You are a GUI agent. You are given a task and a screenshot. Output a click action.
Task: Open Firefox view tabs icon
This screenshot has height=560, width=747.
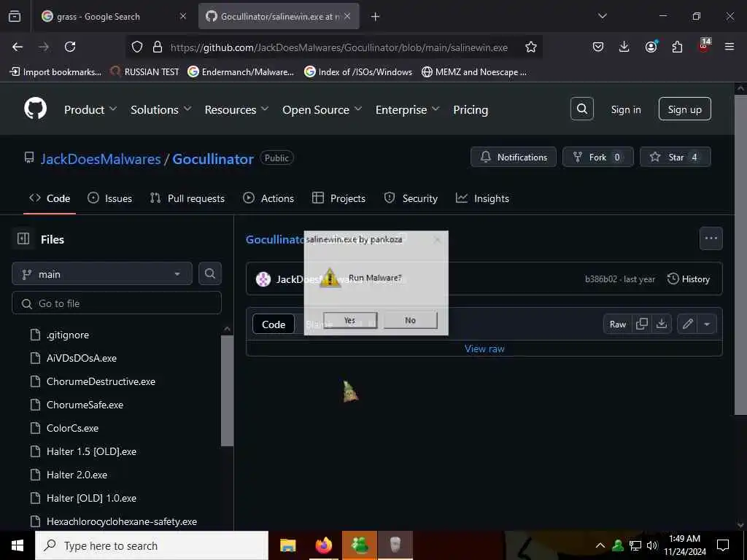point(15,16)
